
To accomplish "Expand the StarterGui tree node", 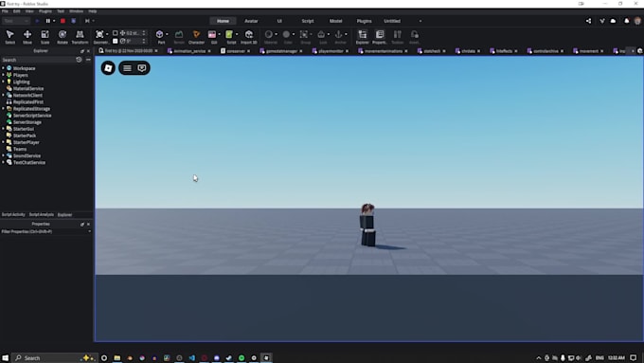I will point(3,129).
